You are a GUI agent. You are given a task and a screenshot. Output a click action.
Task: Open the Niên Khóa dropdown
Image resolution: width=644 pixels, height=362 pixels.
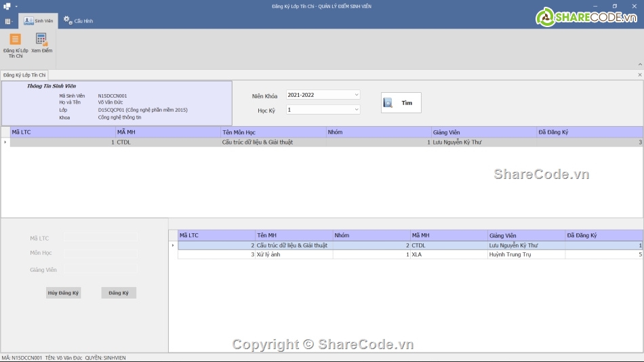pos(357,95)
